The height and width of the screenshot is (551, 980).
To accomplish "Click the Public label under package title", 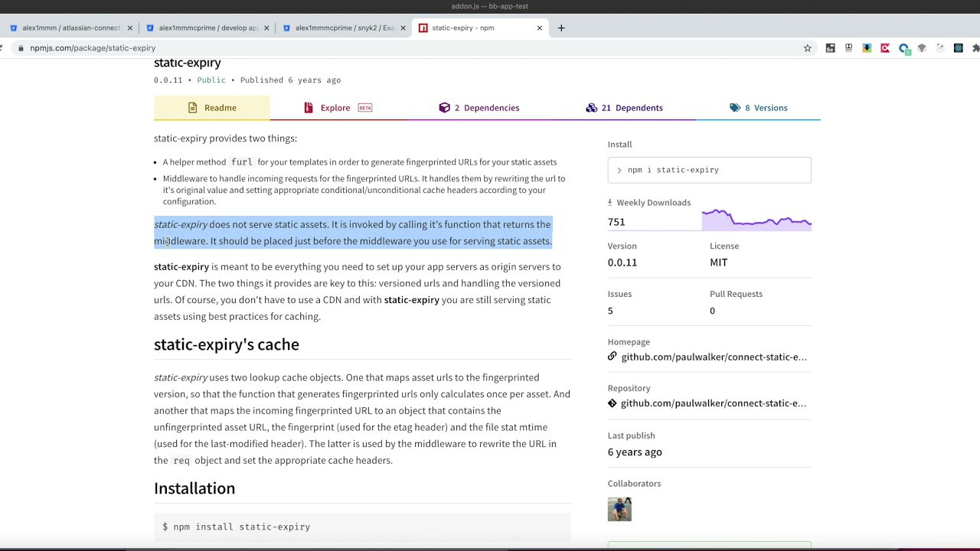I will click(x=211, y=80).
